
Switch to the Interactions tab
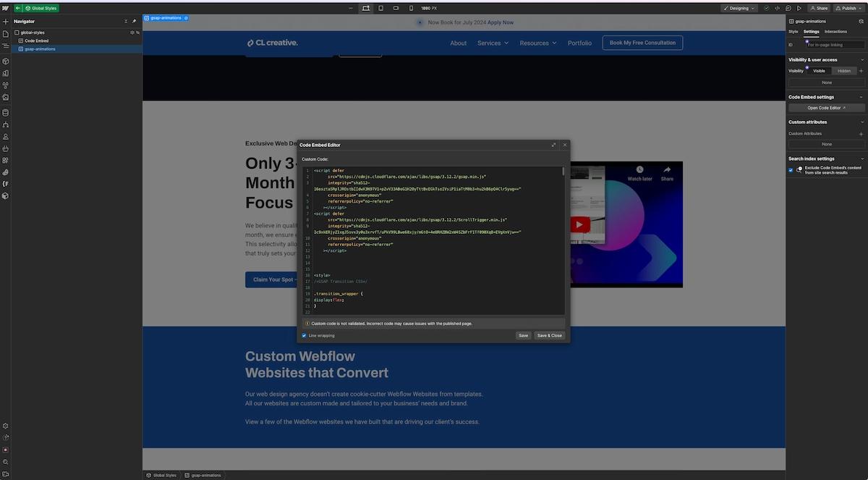pyautogui.click(x=835, y=32)
